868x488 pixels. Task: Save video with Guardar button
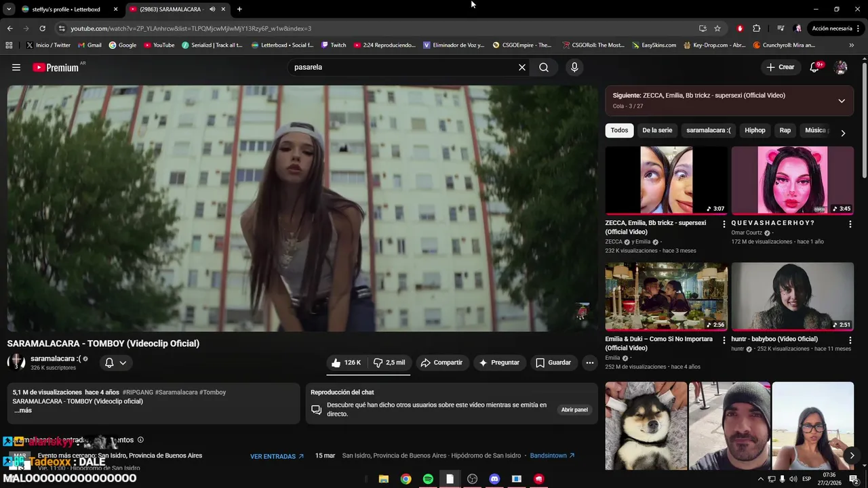553,363
